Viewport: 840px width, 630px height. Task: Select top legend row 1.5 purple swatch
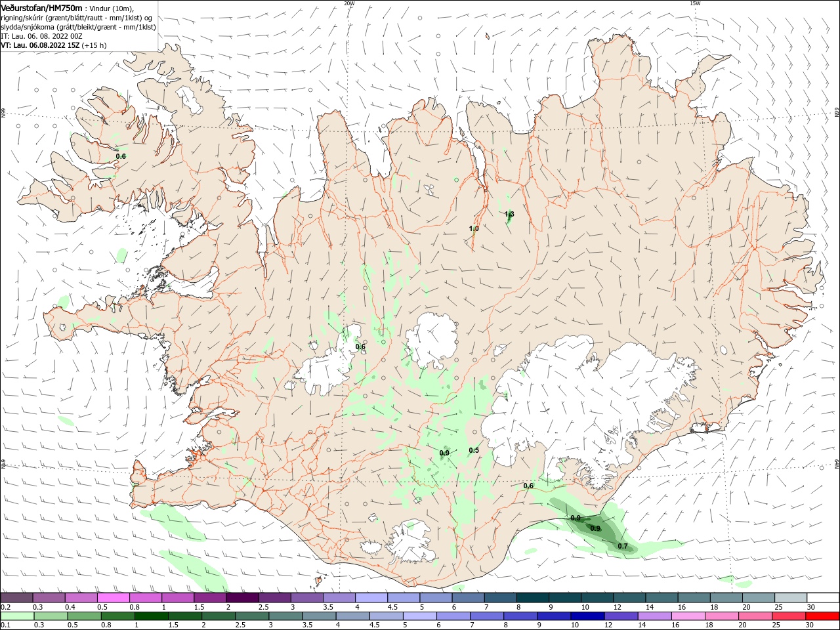210,597
